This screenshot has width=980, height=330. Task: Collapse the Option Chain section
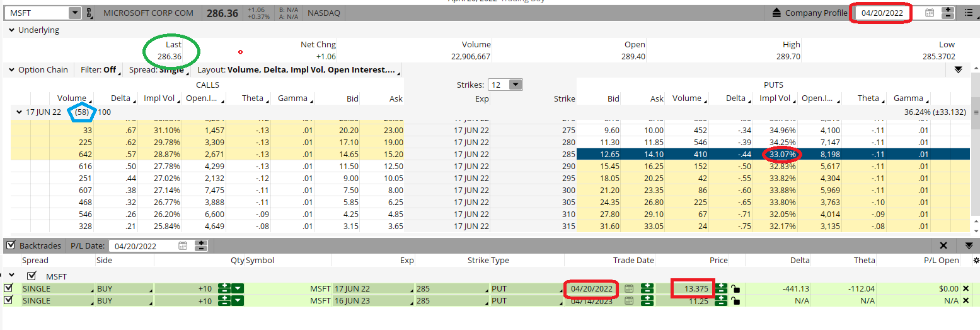[11, 69]
